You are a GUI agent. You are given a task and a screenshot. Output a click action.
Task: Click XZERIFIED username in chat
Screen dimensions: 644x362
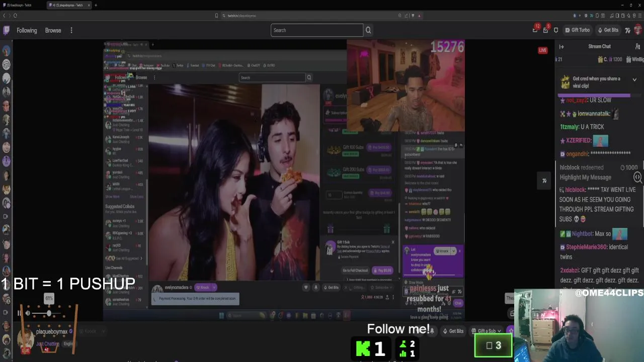coord(579,140)
